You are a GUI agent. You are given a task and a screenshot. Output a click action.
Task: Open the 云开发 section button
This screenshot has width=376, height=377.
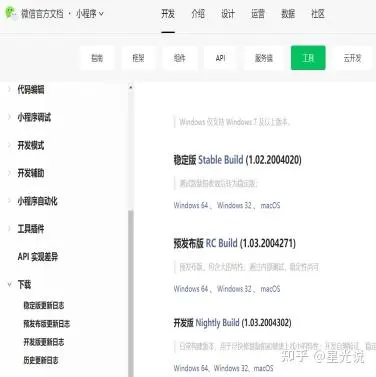click(x=352, y=58)
